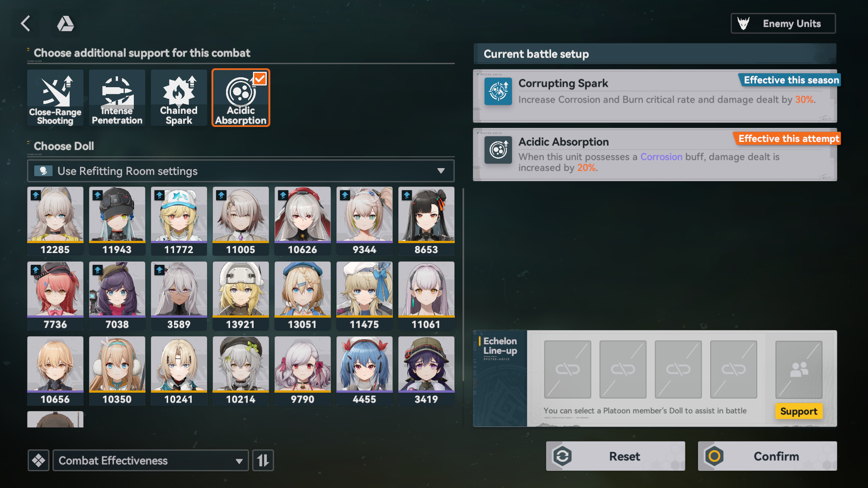Toggle the Support platoon doll slot
This screenshot has width=868, height=488.
point(799,370)
